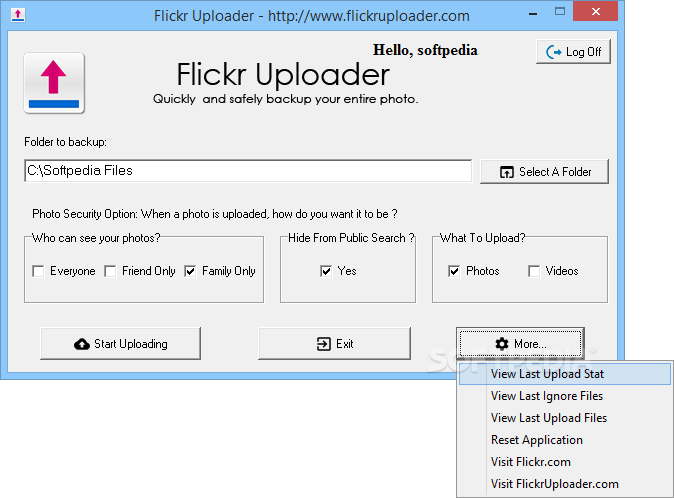The height and width of the screenshot is (498, 674).
Task: Click the gear icon on the More button
Action: click(502, 344)
